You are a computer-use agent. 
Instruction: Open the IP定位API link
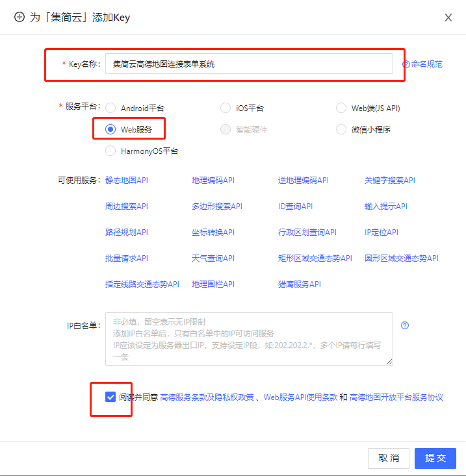click(382, 232)
